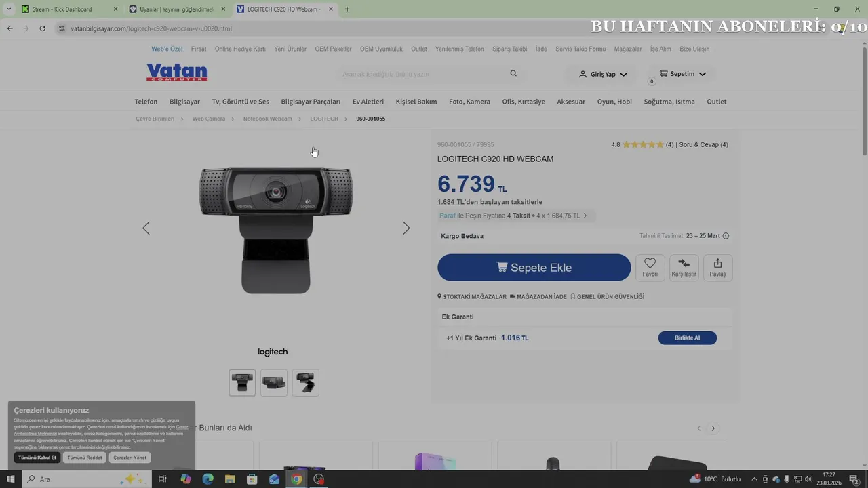
Task: Open the Web'e Özel link
Action: [x=167, y=49]
